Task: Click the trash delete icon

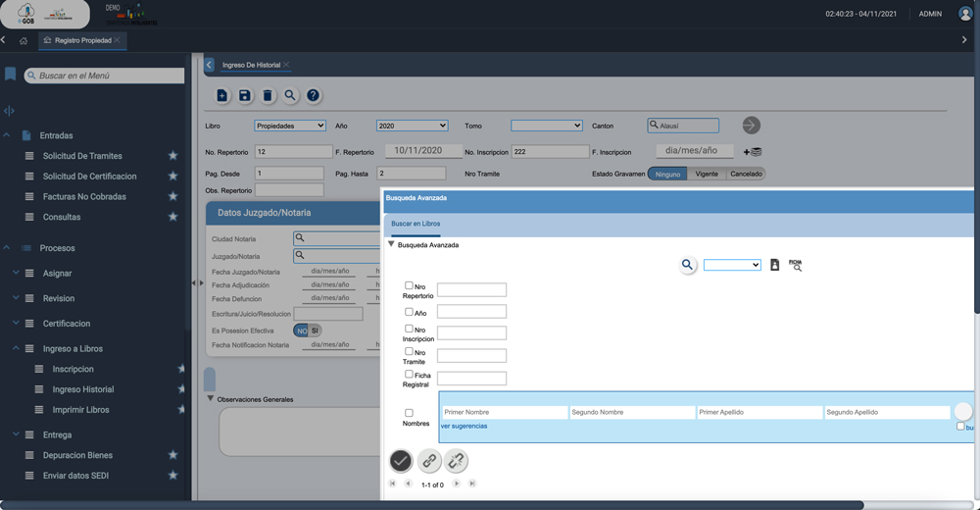Action: 268,96
